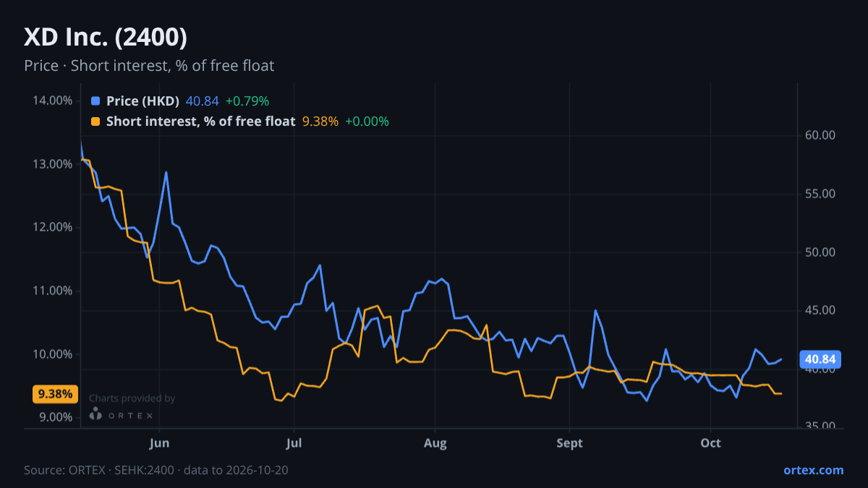The image size is (868, 488).
Task: Click the blue Price (HKD) legend swatch
Action: click(x=95, y=101)
